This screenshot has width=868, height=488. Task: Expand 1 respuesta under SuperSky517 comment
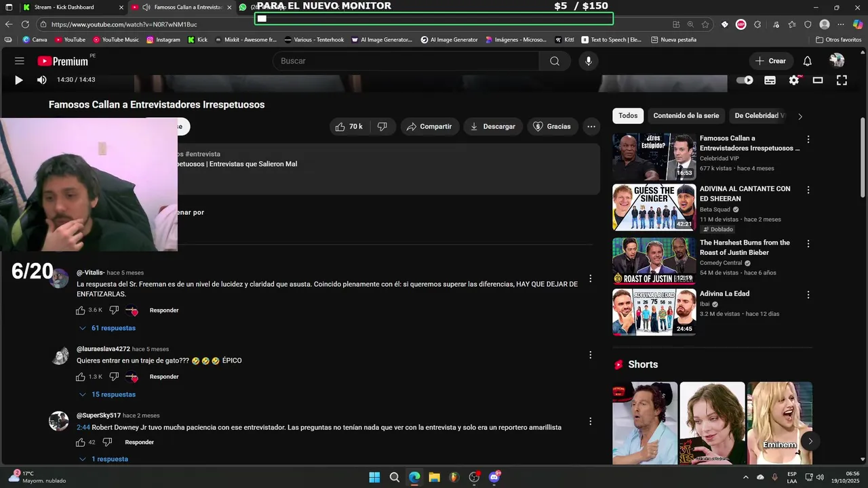(x=103, y=459)
